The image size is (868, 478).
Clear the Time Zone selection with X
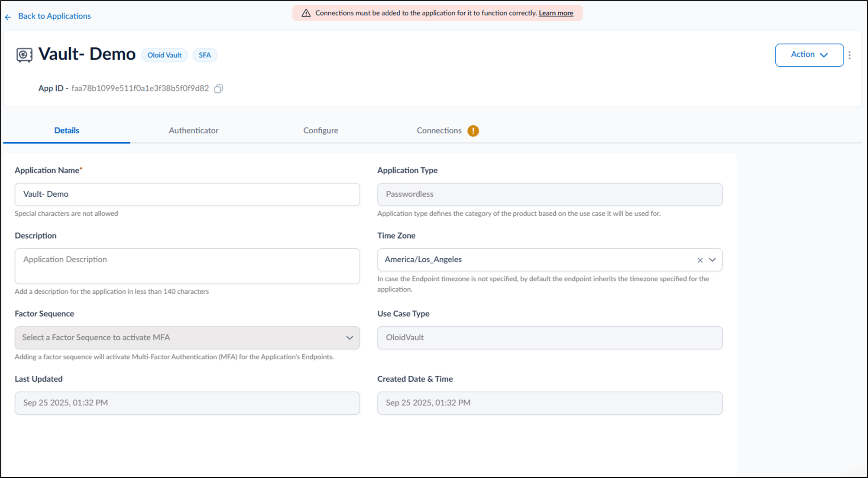[x=700, y=260]
